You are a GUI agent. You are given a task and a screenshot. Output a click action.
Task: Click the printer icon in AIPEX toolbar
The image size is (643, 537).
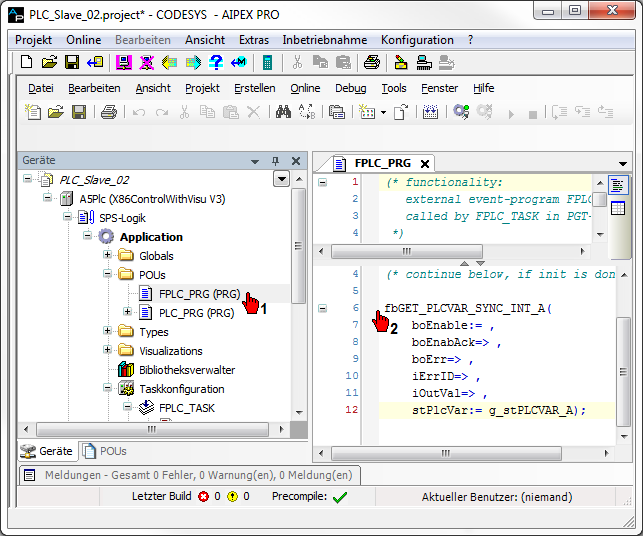[x=372, y=62]
